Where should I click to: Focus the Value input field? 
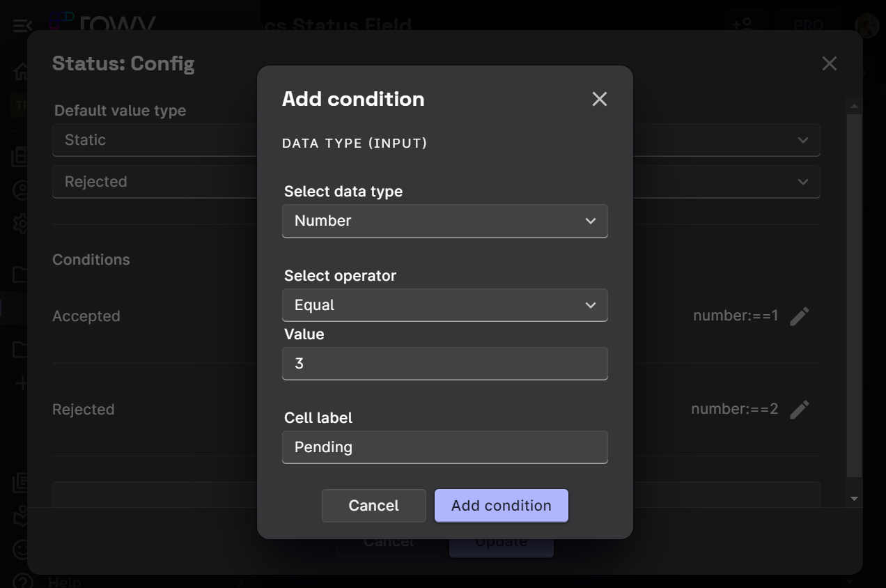444,364
